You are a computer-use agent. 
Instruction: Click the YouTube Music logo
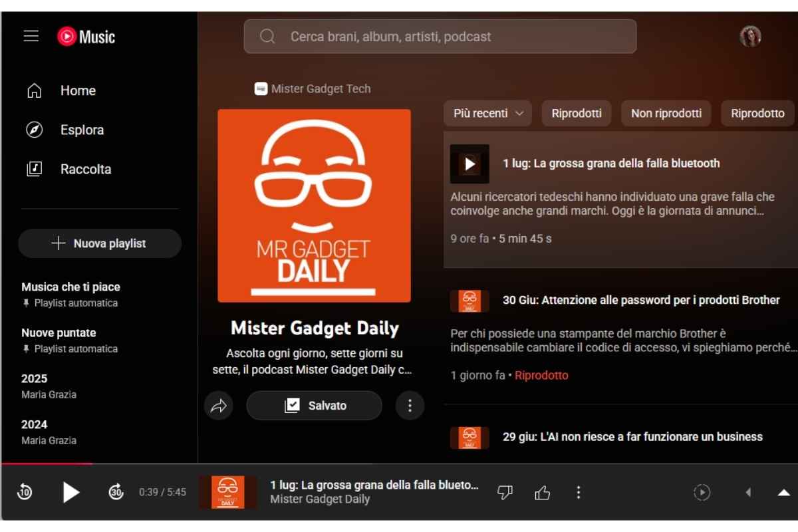pyautogui.click(x=86, y=36)
